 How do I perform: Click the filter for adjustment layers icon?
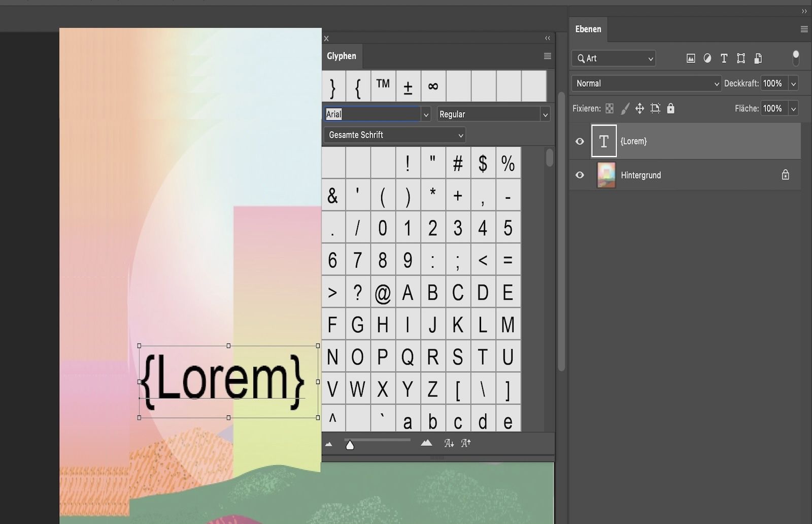(707, 58)
